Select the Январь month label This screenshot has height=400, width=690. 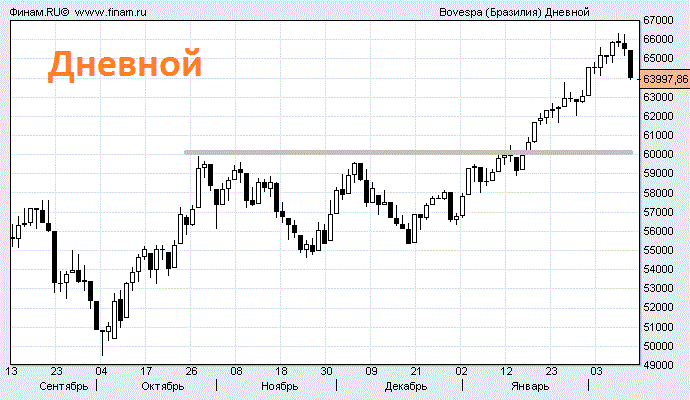(x=528, y=386)
